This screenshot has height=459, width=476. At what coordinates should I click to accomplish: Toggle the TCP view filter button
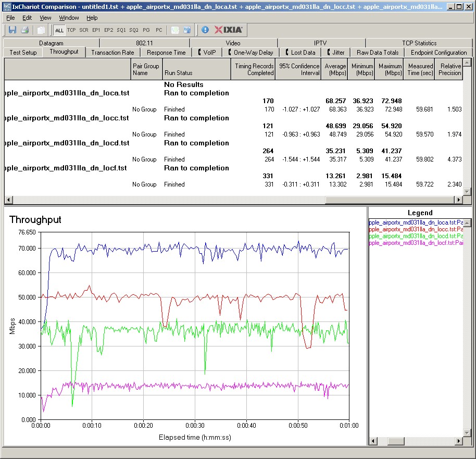pos(71,30)
